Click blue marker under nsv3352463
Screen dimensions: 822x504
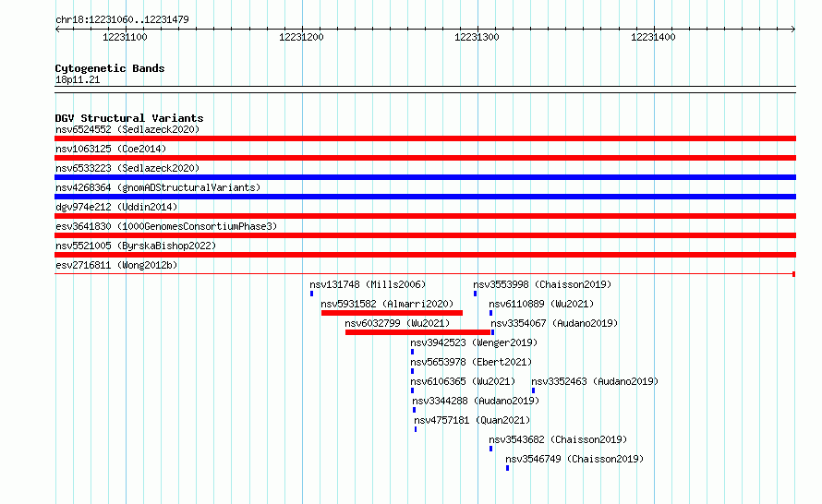coord(533,390)
